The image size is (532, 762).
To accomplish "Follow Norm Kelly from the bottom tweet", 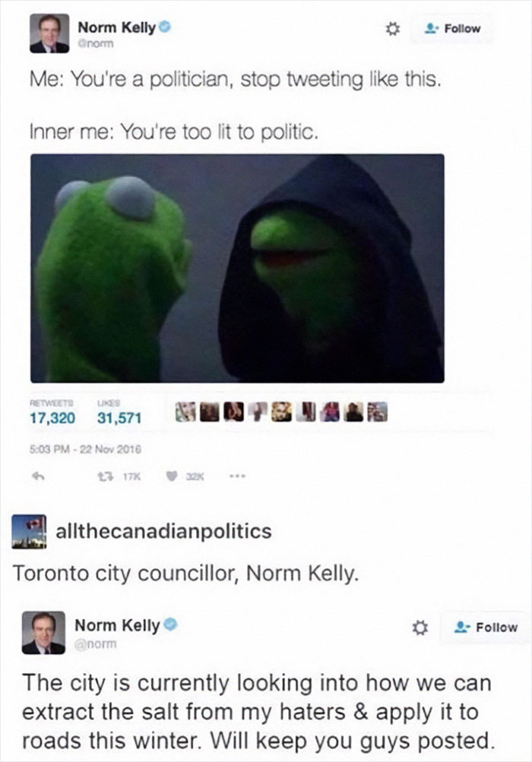I will [485, 628].
